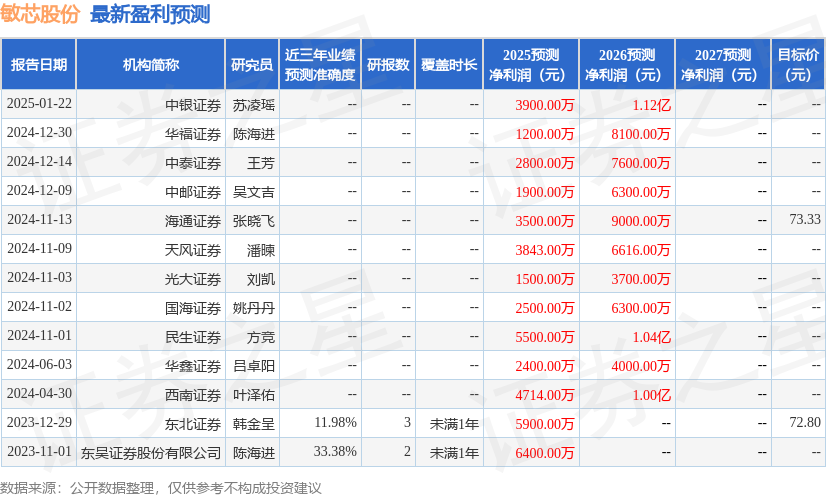Select analyst name 方竞

point(261,337)
